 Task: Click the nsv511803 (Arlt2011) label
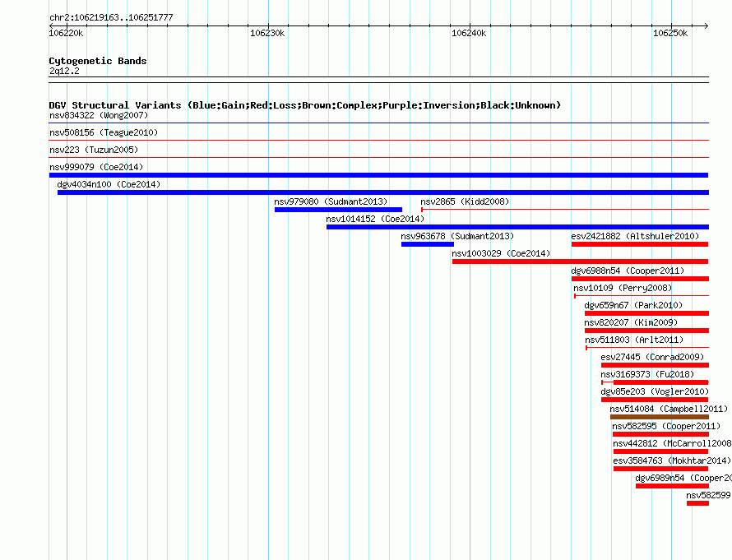click(634, 340)
